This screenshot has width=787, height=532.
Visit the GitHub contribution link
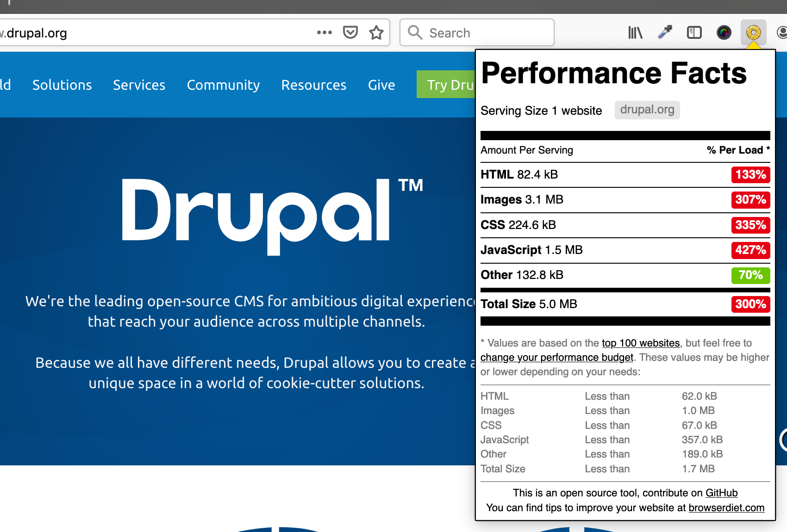(721, 493)
